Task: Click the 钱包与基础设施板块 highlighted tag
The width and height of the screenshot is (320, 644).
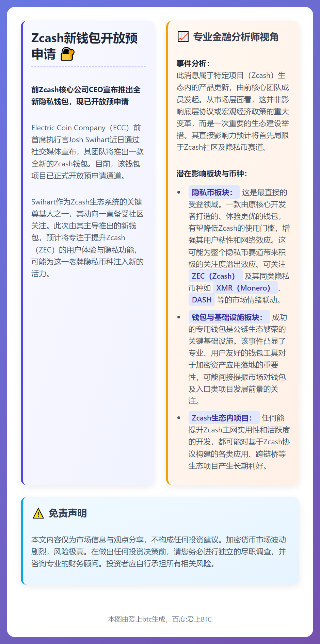Action: click(229, 317)
